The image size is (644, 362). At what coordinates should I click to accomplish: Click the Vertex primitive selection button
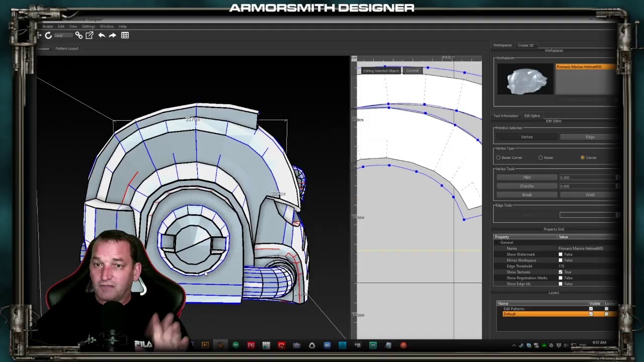click(527, 137)
